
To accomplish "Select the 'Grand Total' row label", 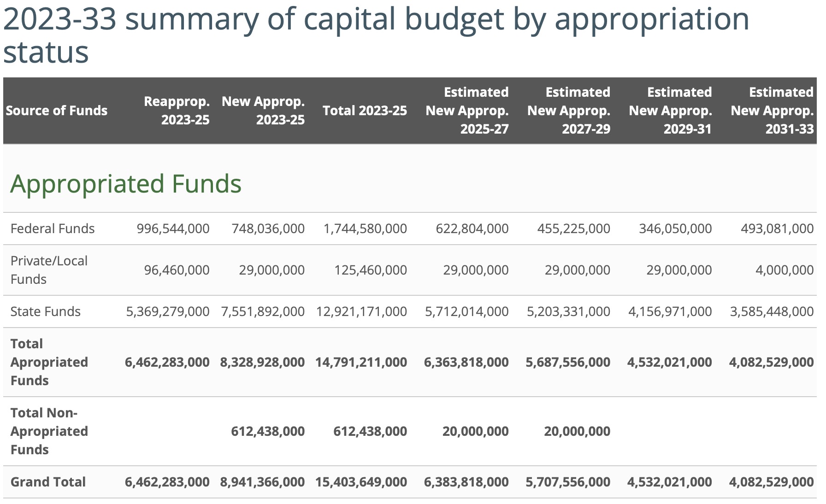I will [48, 482].
